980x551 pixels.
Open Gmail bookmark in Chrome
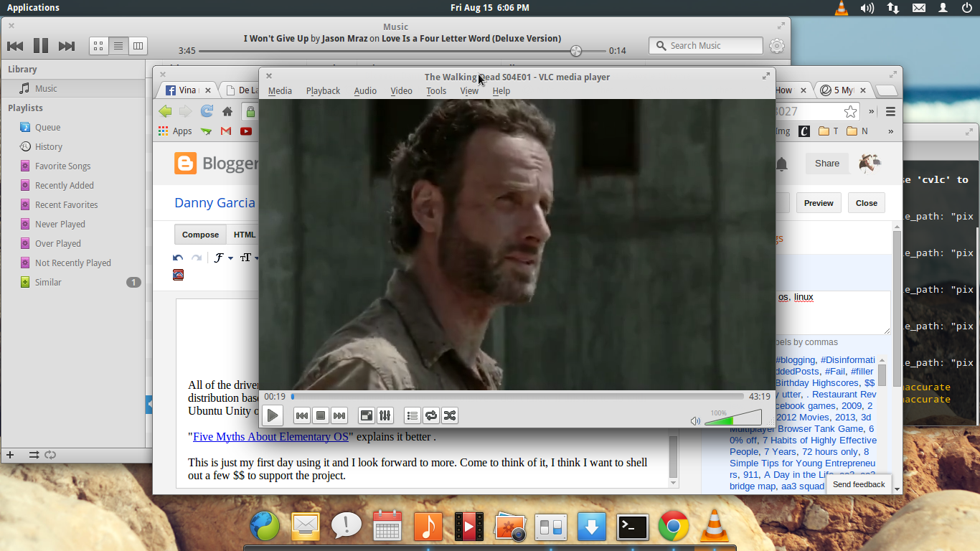(x=226, y=131)
